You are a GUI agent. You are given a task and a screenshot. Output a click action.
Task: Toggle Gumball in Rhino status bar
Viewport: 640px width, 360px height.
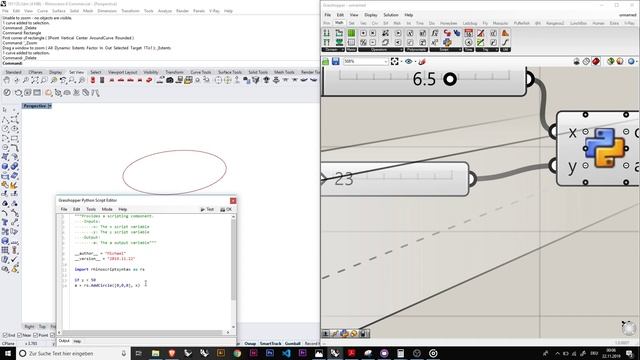(293, 343)
